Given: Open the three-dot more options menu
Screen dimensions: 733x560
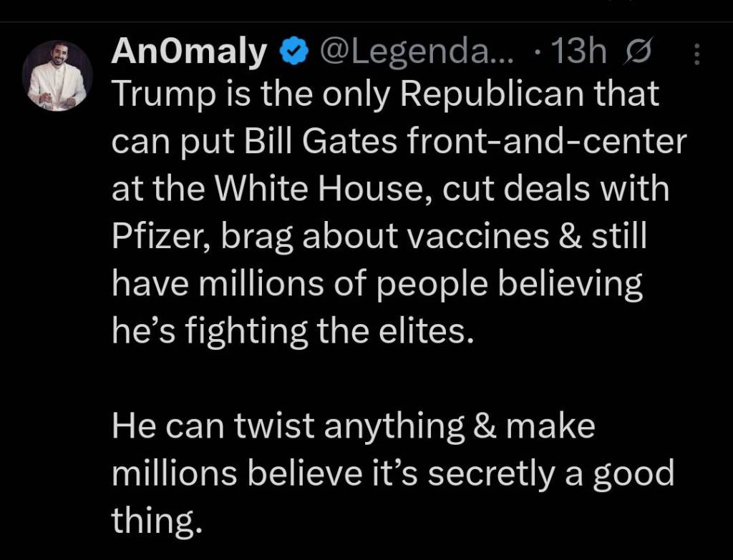Looking at the screenshot, I should (699, 54).
